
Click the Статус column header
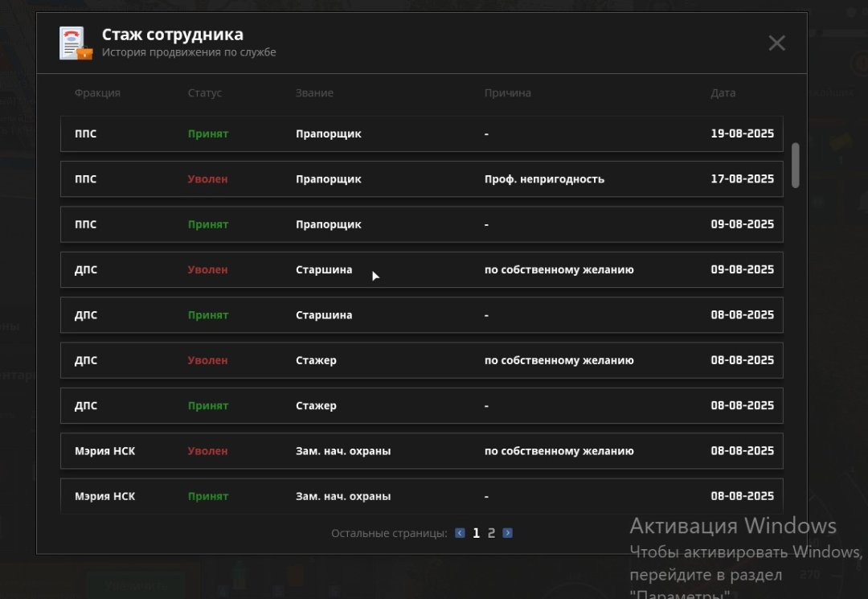click(x=205, y=93)
